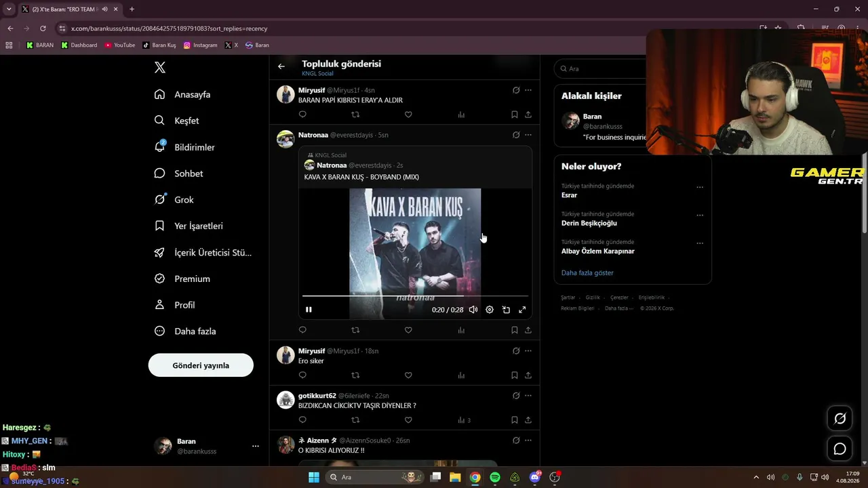The width and height of the screenshot is (868, 488).
Task: Share the 'BARAN PAPİ KIBRIS'I ERAY'A ALDIR' post
Action: [528, 115]
